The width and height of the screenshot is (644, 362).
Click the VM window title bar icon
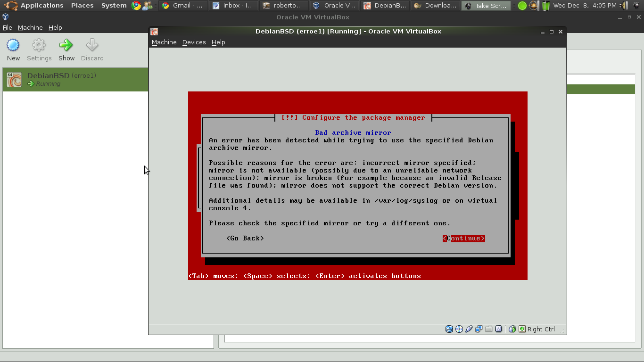(x=154, y=32)
